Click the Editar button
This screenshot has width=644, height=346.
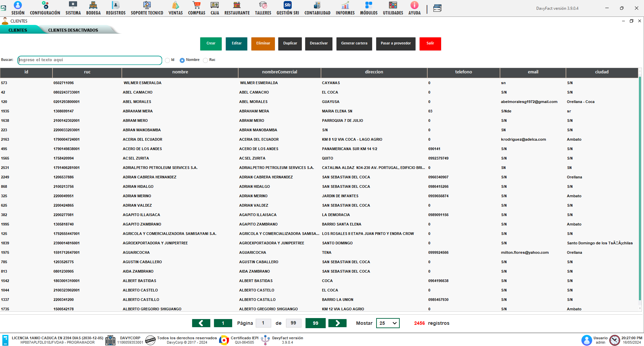(237, 44)
